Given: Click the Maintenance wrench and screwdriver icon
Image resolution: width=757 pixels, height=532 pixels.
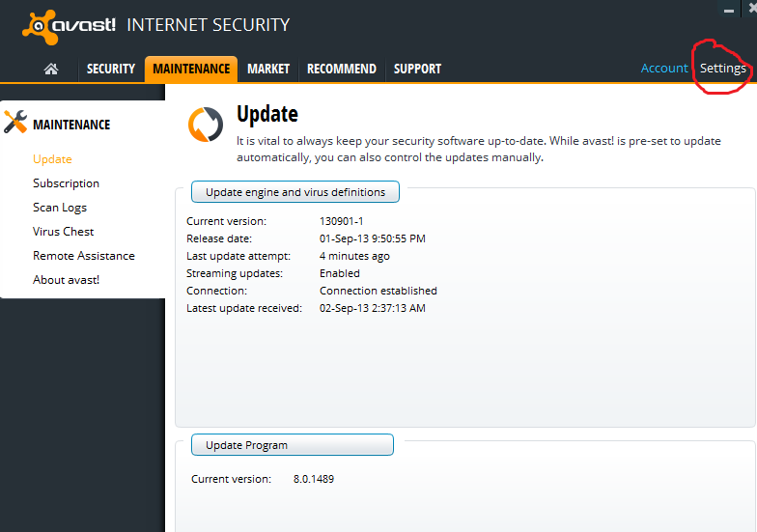Looking at the screenshot, I should tap(15, 123).
